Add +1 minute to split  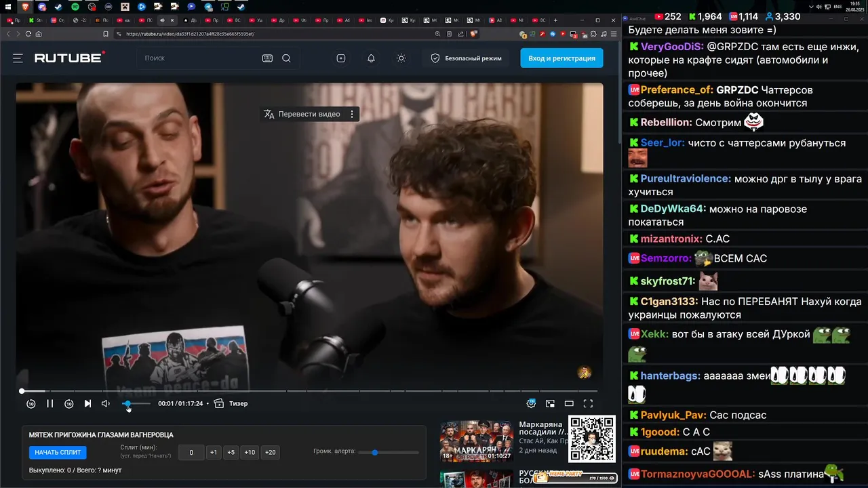[214, 453]
